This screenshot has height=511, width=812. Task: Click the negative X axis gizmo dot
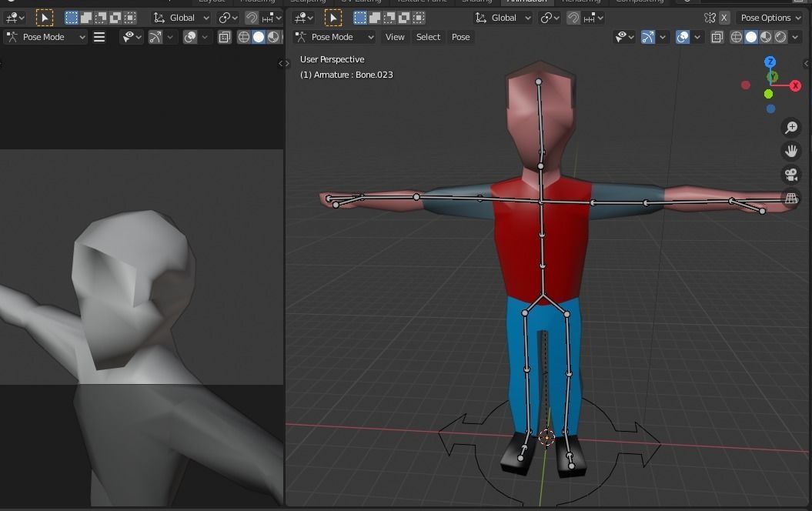[746, 85]
